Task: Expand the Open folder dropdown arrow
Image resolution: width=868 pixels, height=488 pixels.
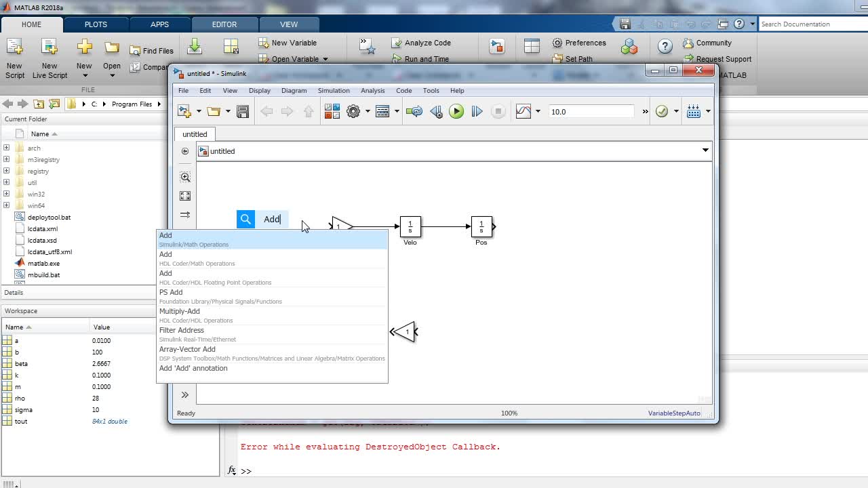Action: (228, 112)
